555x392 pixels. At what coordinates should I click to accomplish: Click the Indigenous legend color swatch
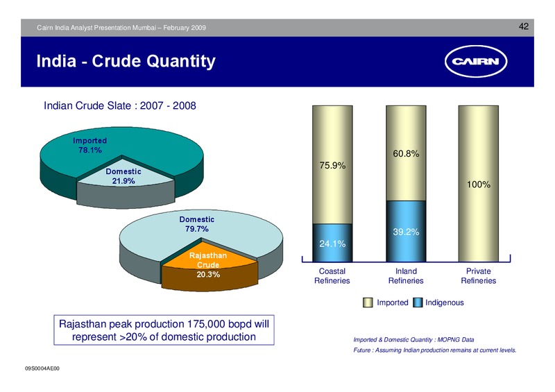click(418, 302)
